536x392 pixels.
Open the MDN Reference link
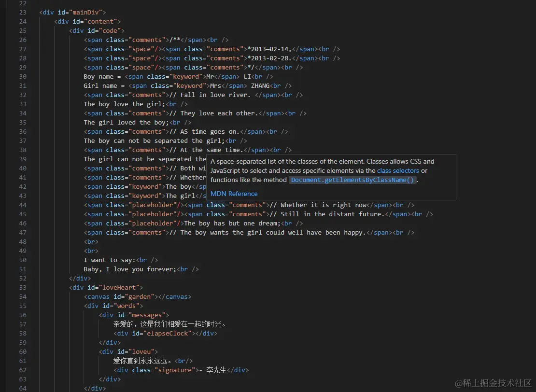pyautogui.click(x=234, y=194)
